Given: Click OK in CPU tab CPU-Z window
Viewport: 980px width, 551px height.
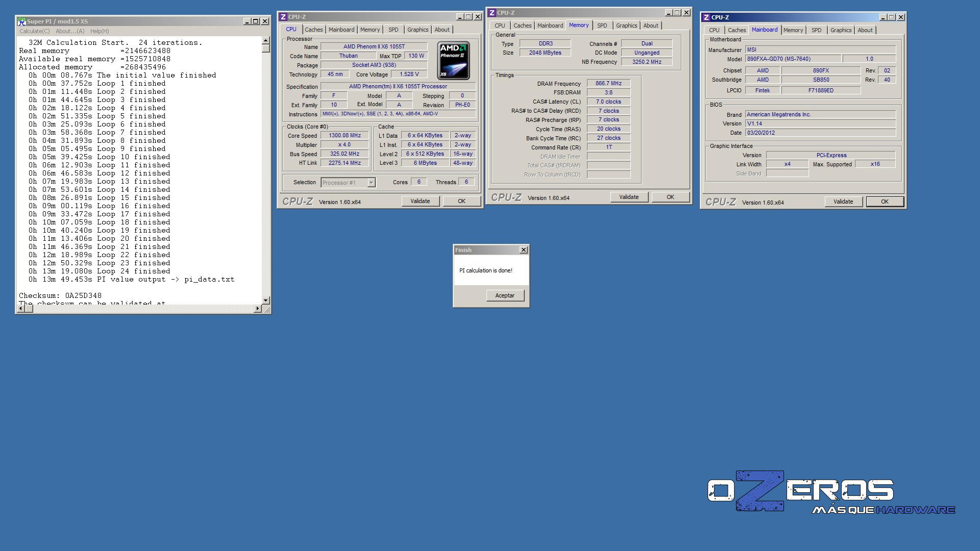Looking at the screenshot, I should click(x=461, y=201).
